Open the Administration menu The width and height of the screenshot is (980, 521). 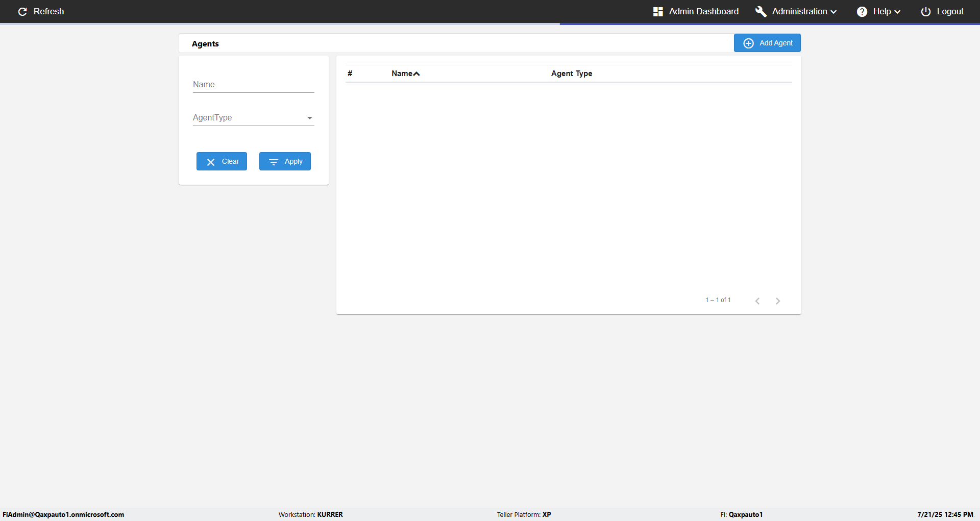[796, 11]
